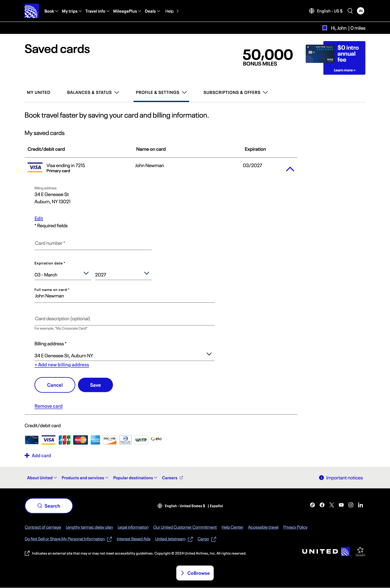Click the JN profile avatar icon
390x588 pixels.
(360, 11)
